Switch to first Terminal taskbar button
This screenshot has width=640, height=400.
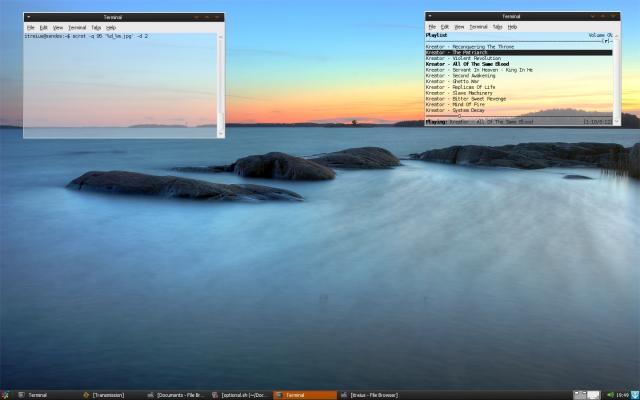pos(48,395)
